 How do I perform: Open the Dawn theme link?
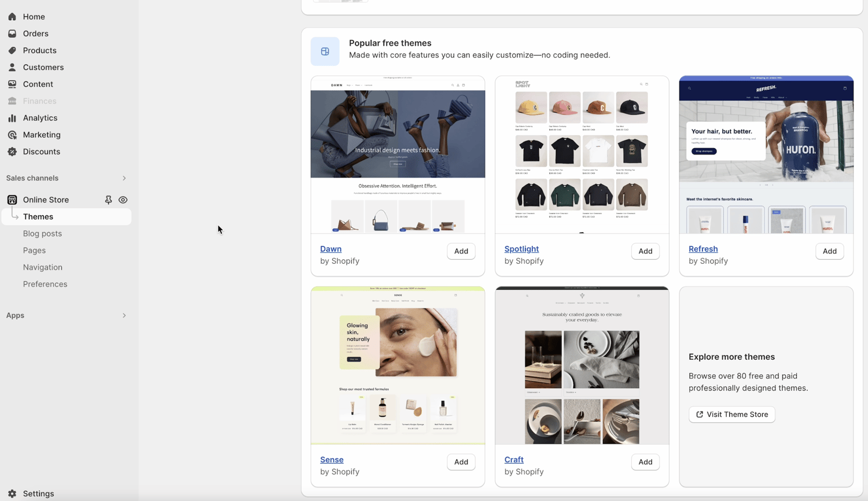330,249
